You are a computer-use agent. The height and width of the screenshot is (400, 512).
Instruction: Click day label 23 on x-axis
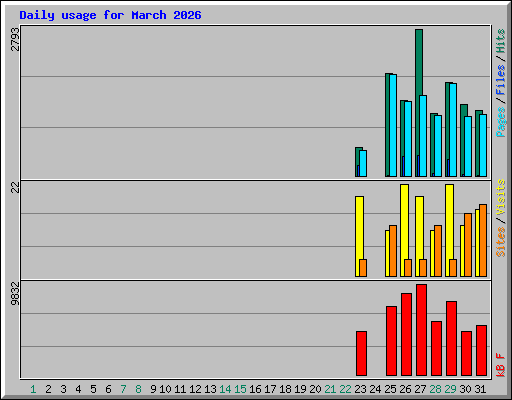pos(360,389)
